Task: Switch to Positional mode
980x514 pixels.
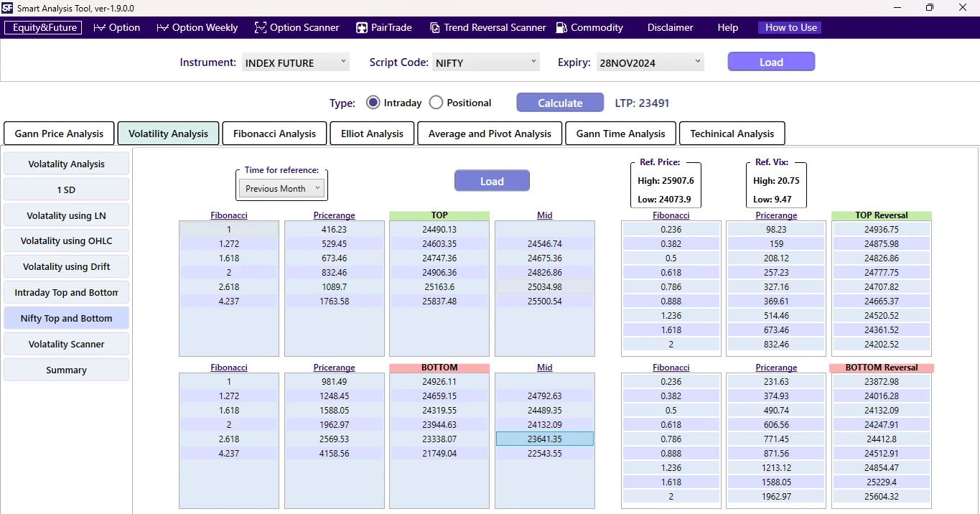Action: (435, 102)
